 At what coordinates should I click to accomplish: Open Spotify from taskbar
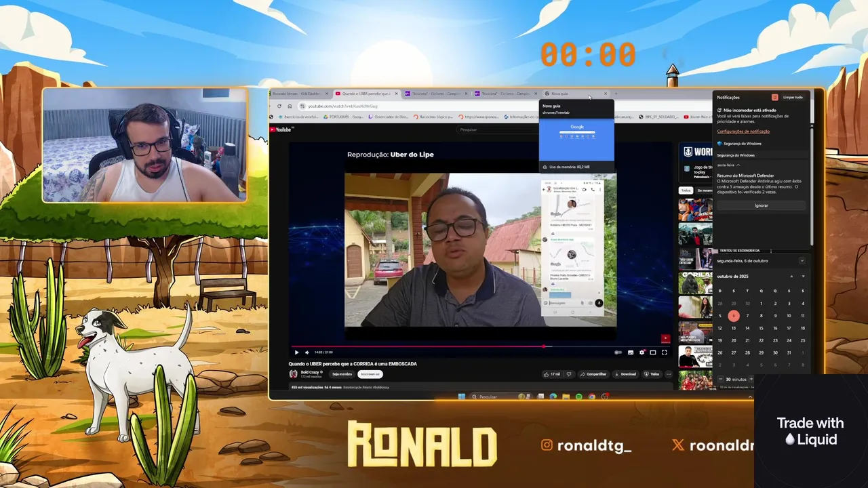578,396
